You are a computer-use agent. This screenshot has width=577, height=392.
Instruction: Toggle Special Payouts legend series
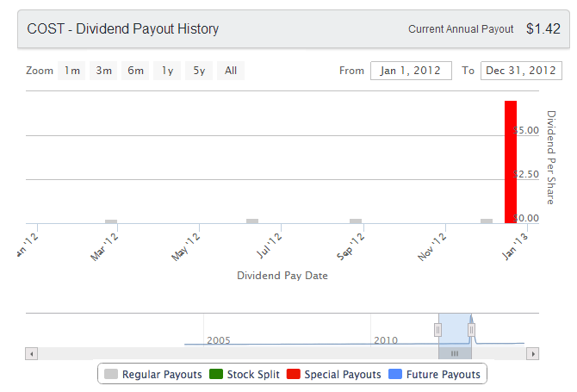point(334,374)
